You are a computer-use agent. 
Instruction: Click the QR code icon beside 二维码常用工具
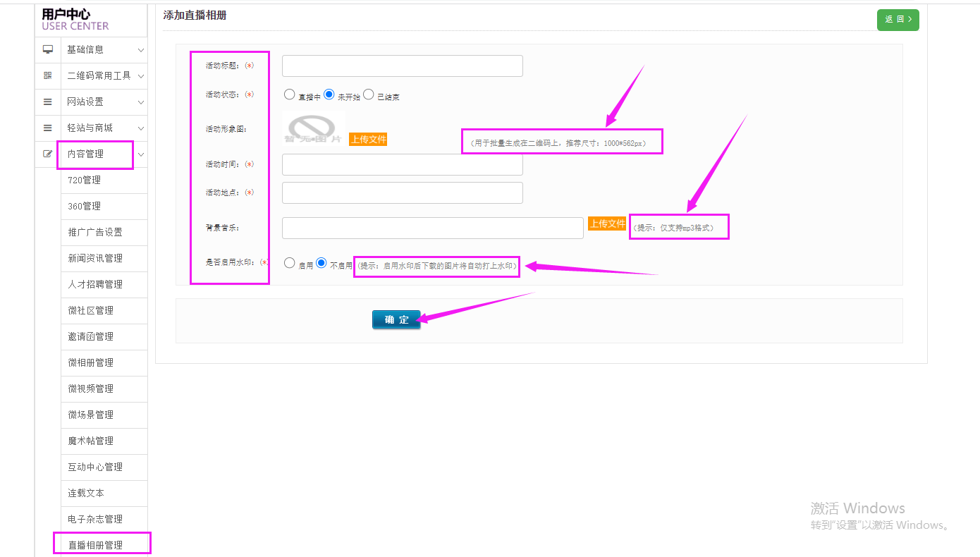pos(48,75)
